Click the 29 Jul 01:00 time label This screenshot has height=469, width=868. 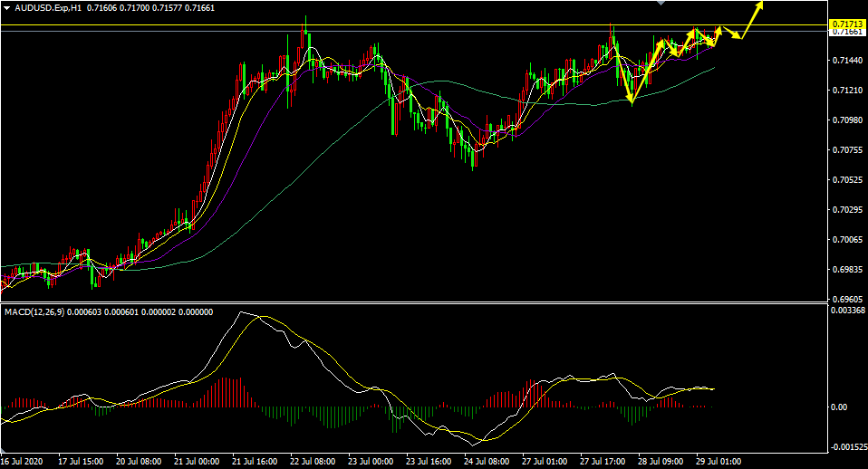click(x=719, y=461)
